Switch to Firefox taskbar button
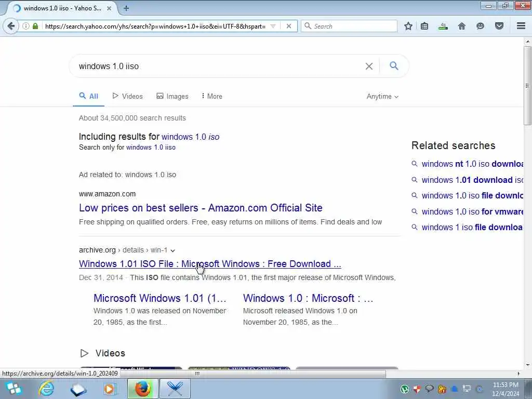Viewport: 532px width, 399px height. (x=142, y=389)
